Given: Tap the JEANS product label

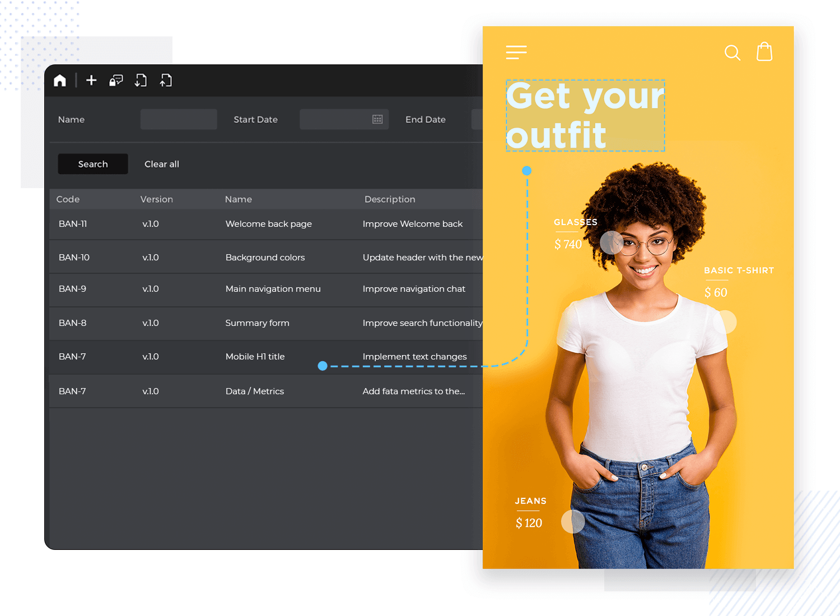Looking at the screenshot, I should click(530, 501).
